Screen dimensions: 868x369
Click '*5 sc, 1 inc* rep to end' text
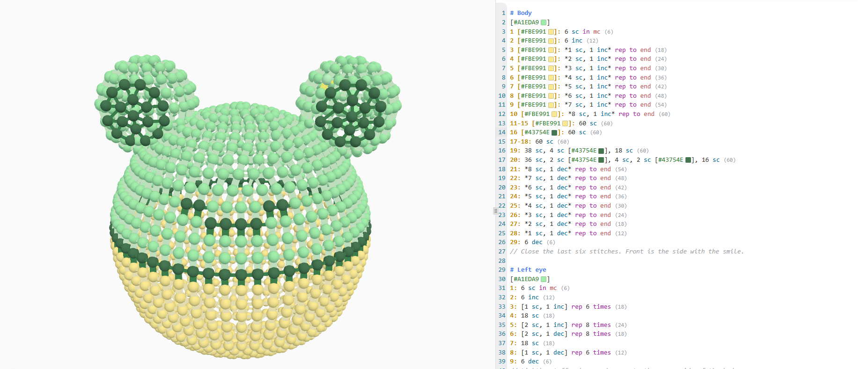[608, 87]
